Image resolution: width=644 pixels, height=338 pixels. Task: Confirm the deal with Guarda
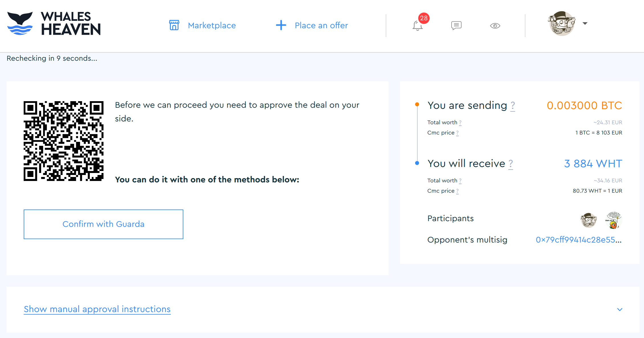pyautogui.click(x=103, y=224)
